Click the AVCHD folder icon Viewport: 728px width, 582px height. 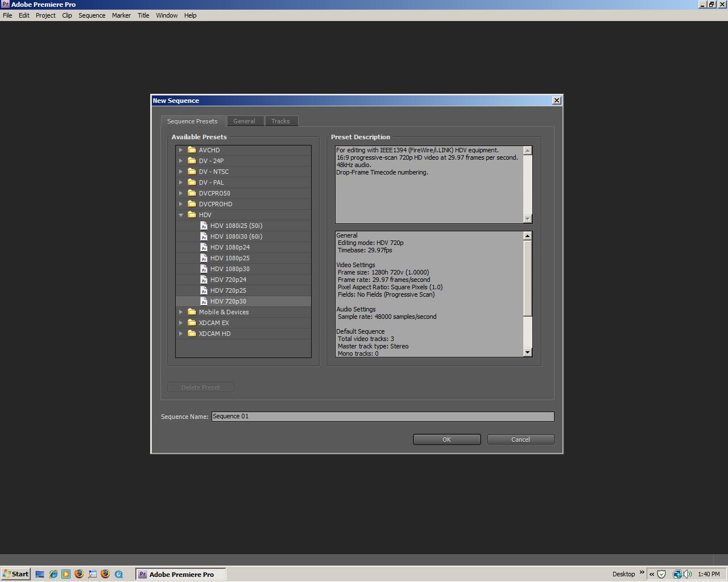click(x=192, y=150)
